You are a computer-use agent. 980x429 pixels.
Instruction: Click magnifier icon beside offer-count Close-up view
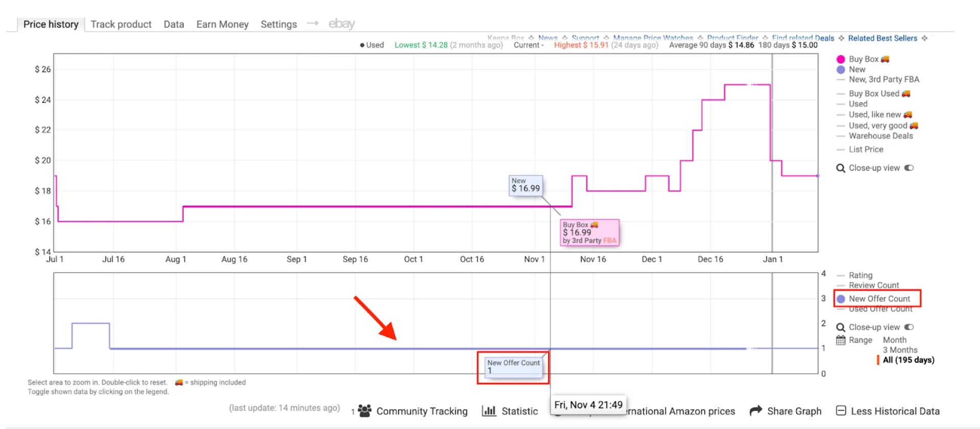(x=841, y=327)
